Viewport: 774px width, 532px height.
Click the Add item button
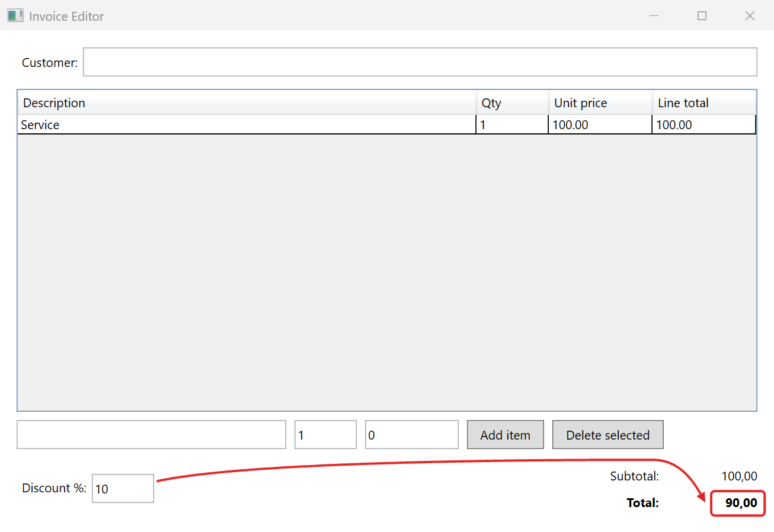click(x=506, y=435)
